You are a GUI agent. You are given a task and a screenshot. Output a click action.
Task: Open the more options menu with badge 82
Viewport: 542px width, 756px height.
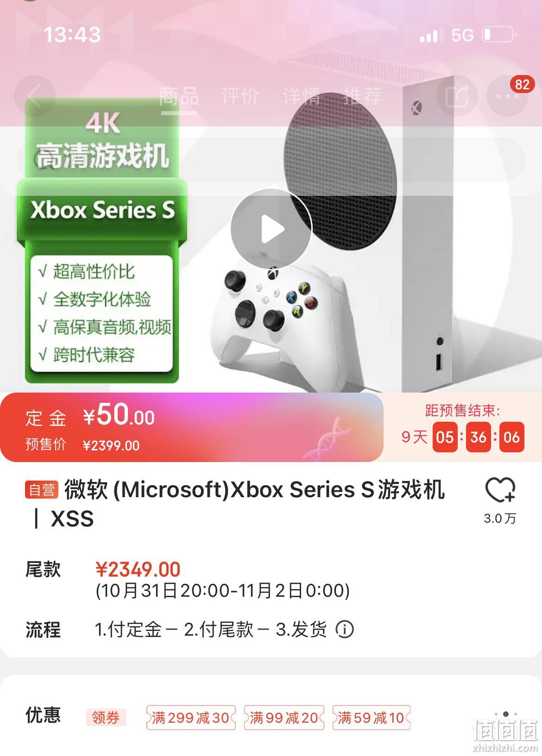[x=508, y=96]
